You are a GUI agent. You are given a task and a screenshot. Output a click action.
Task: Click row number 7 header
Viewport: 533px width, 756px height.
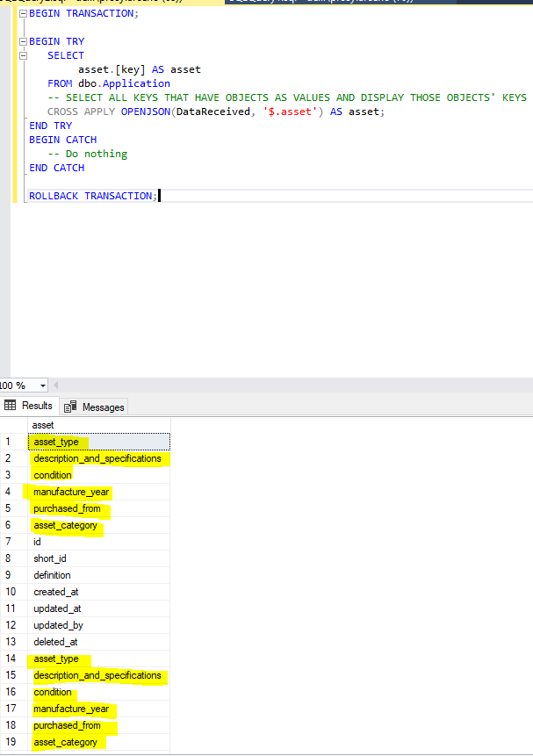pyautogui.click(x=14, y=542)
